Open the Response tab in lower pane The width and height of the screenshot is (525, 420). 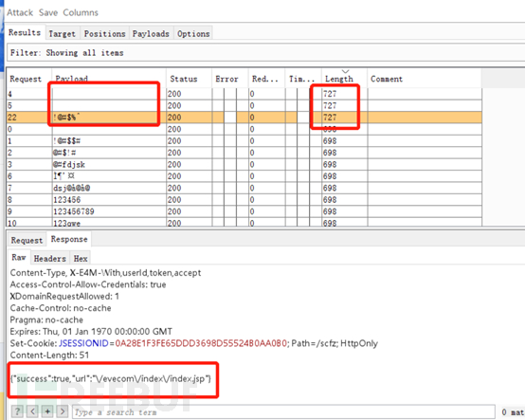[x=69, y=239]
